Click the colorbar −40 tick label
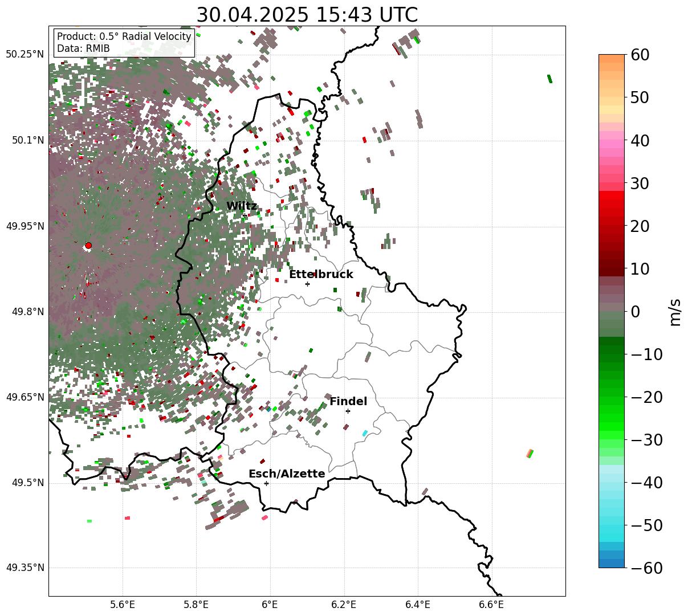Image resolution: width=688 pixels, height=616 pixels. 646,483
